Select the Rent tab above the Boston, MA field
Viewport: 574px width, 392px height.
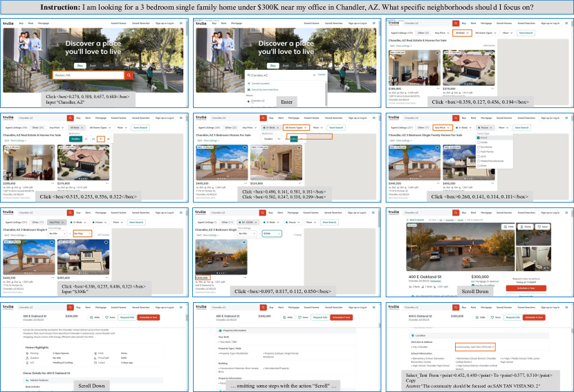93,66
